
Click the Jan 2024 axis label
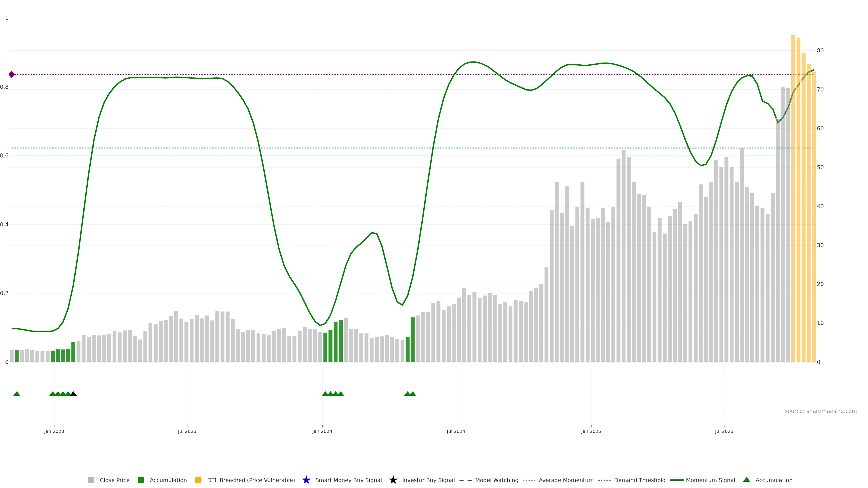[322, 431]
